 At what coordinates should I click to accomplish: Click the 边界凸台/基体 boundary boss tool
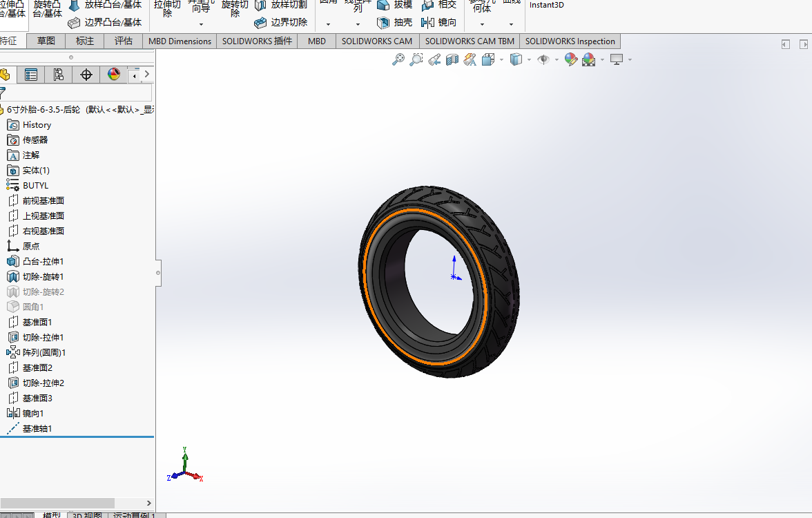105,22
